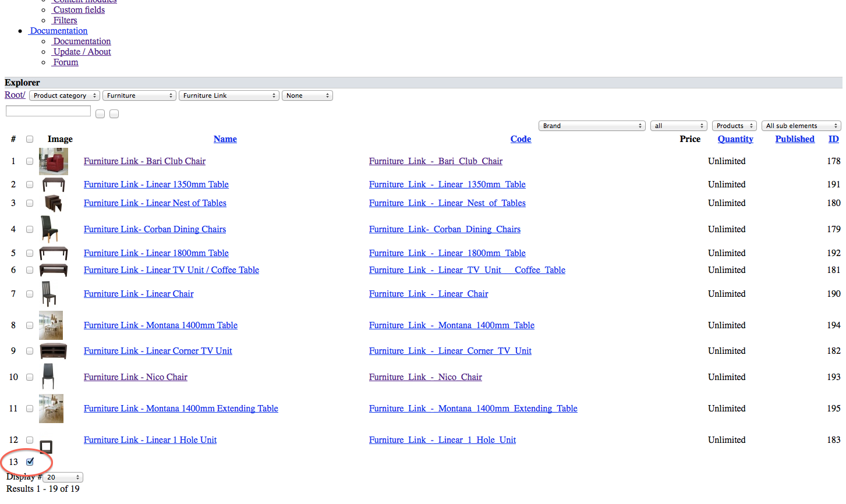Open the 'Furniture Link - Montana 1400mm Extending Table' name link

tap(181, 409)
